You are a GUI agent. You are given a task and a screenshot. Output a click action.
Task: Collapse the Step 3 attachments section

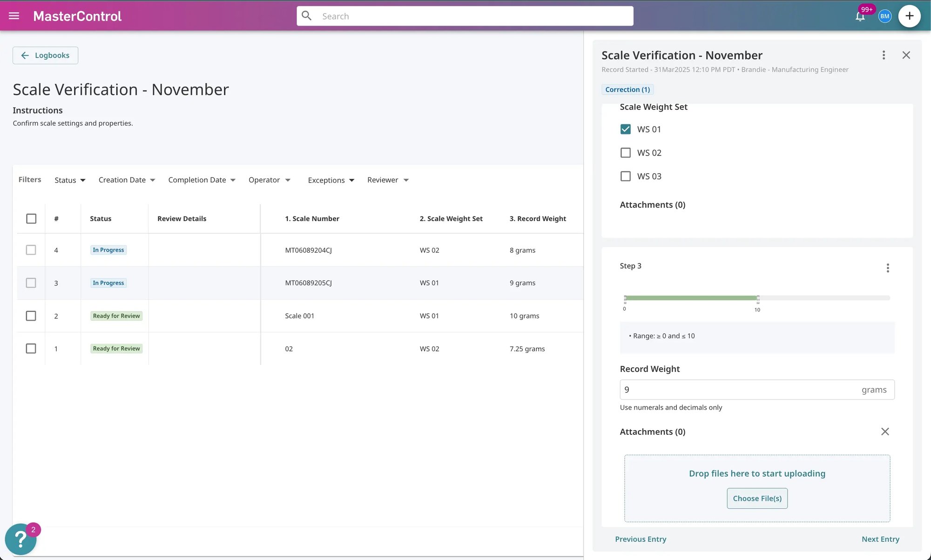click(x=885, y=432)
